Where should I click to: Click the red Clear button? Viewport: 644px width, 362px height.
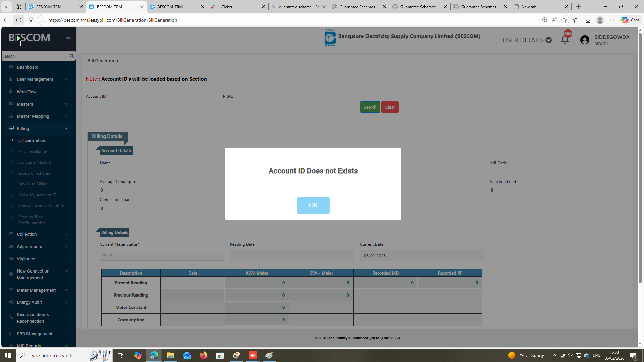[x=390, y=107]
